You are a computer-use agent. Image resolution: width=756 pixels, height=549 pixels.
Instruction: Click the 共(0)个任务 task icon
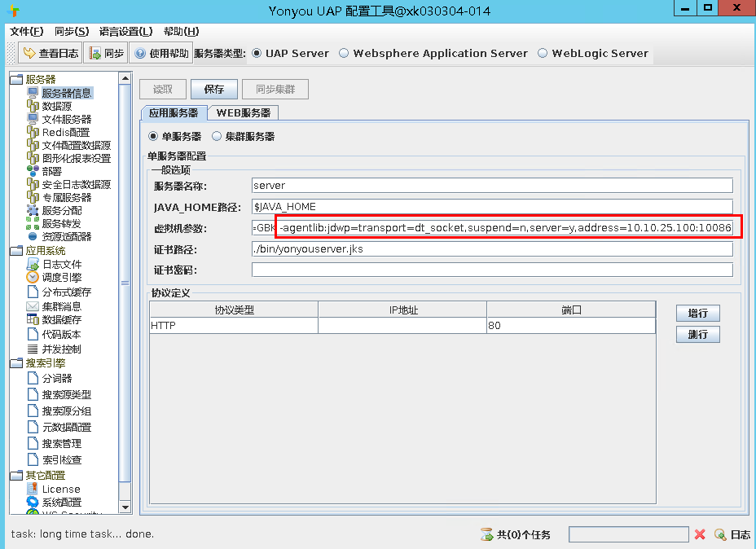(x=486, y=534)
